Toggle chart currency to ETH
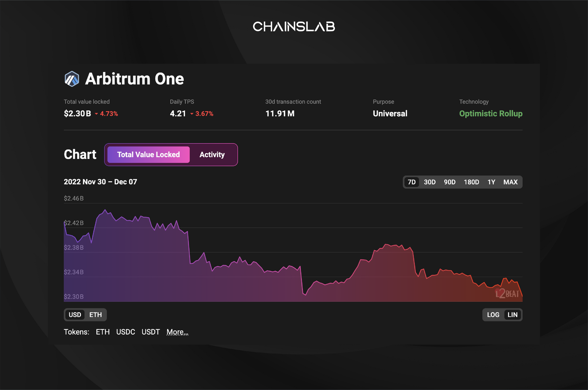The image size is (588, 390). click(x=96, y=315)
